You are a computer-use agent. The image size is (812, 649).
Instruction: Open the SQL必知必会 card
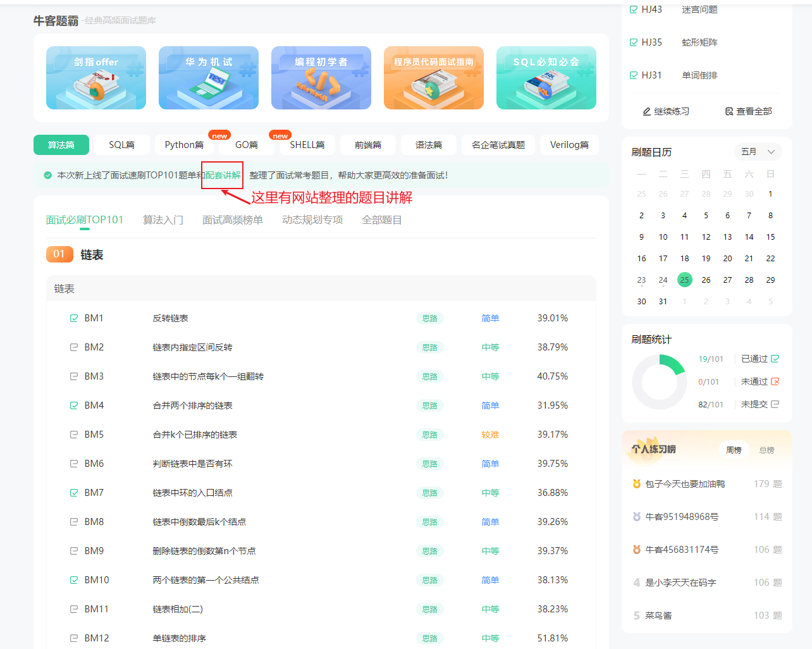coord(546,78)
